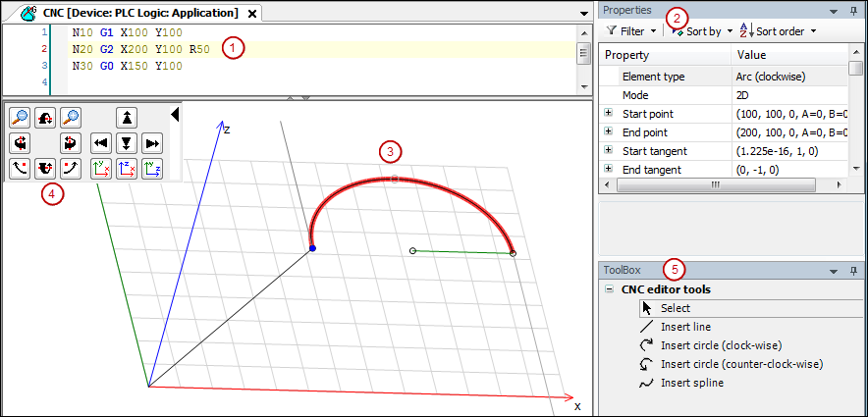Click the 2D Mode value cell
The image size is (868, 417).
coord(788,95)
